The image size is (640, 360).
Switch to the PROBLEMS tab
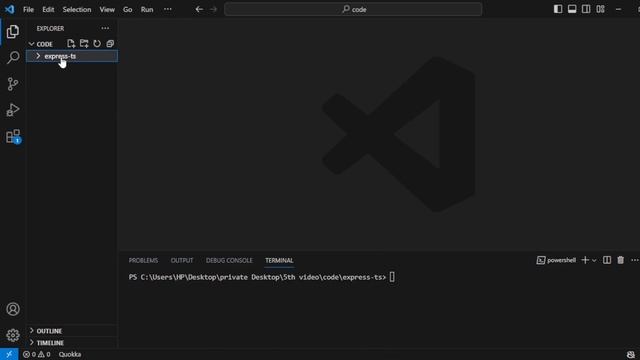pyautogui.click(x=143, y=260)
